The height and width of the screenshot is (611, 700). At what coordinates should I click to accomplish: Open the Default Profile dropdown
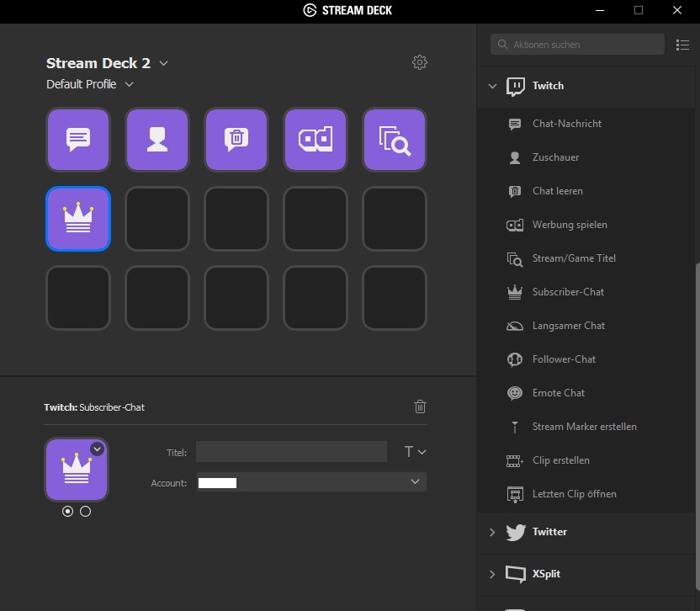[x=129, y=84]
